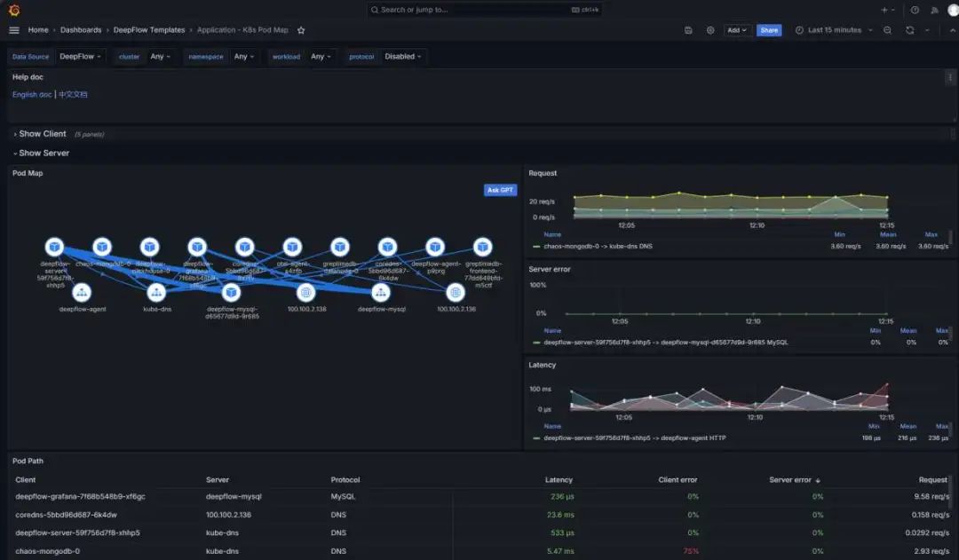Image resolution: width=959 pixels, height=560 pixels.
Task: Sort Pod Path table by Server error
Action: click(x=794, y=480)
